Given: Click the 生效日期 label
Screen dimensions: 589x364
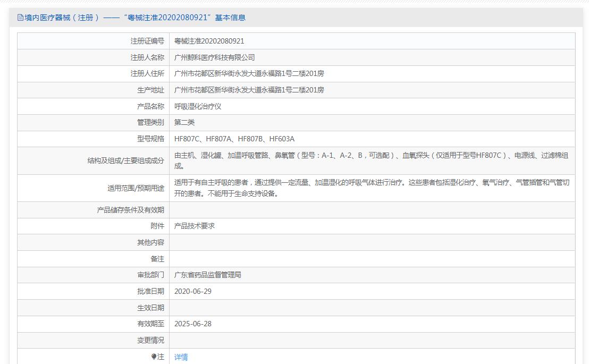Looking at the screenshot, I should (150, 308).
